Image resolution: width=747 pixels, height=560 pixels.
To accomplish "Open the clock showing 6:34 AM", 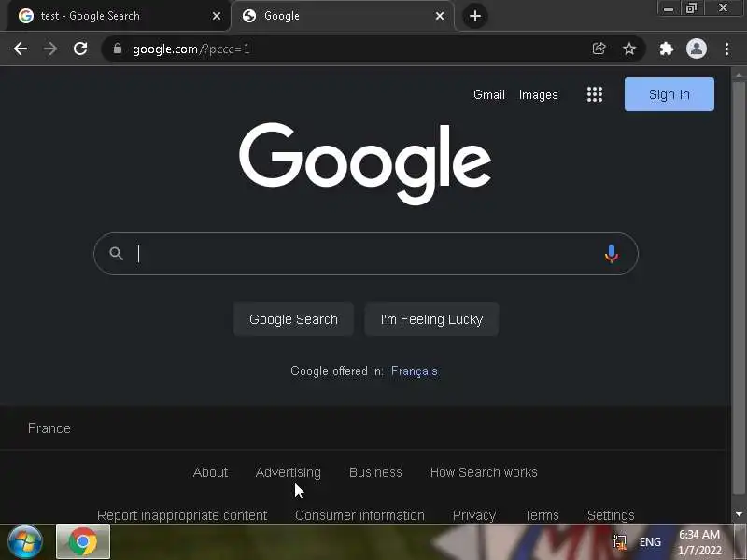I will point(699,542).
